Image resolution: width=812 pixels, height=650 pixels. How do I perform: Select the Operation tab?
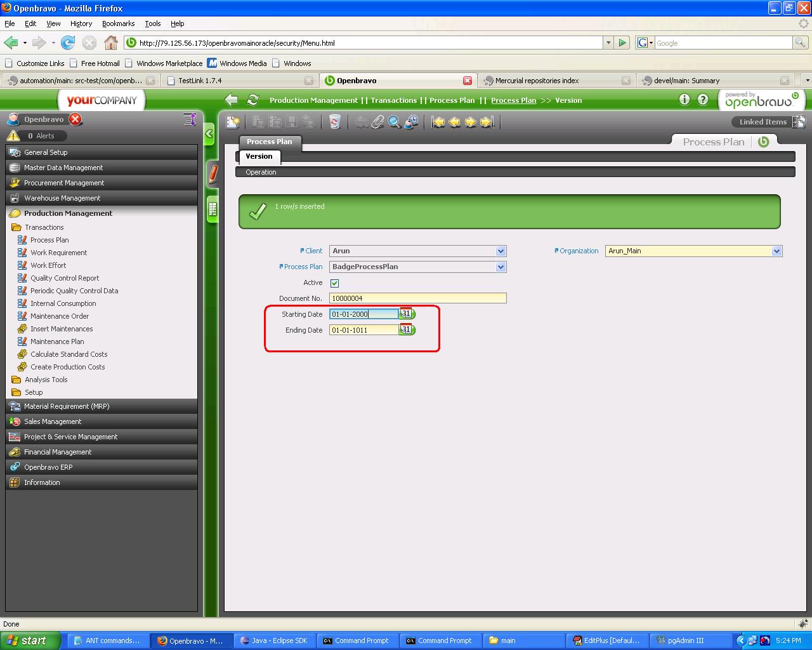(x=261, y=172)
